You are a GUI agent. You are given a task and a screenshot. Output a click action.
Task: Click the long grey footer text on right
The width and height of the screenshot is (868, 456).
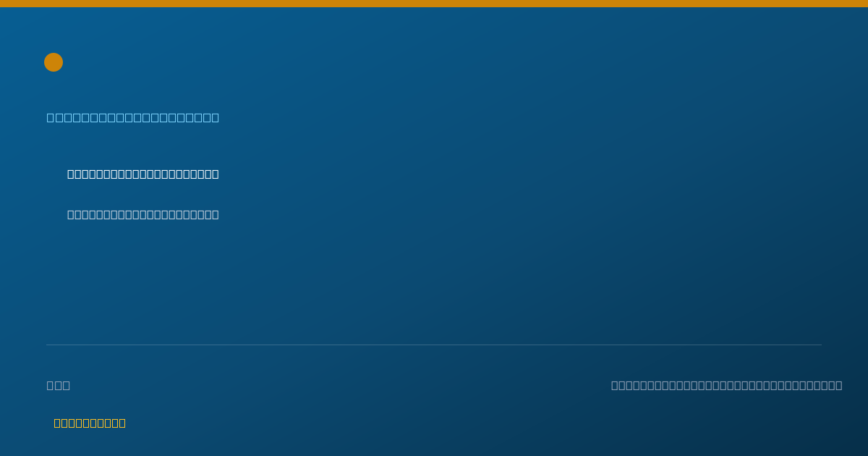click(x=727, y=385)
